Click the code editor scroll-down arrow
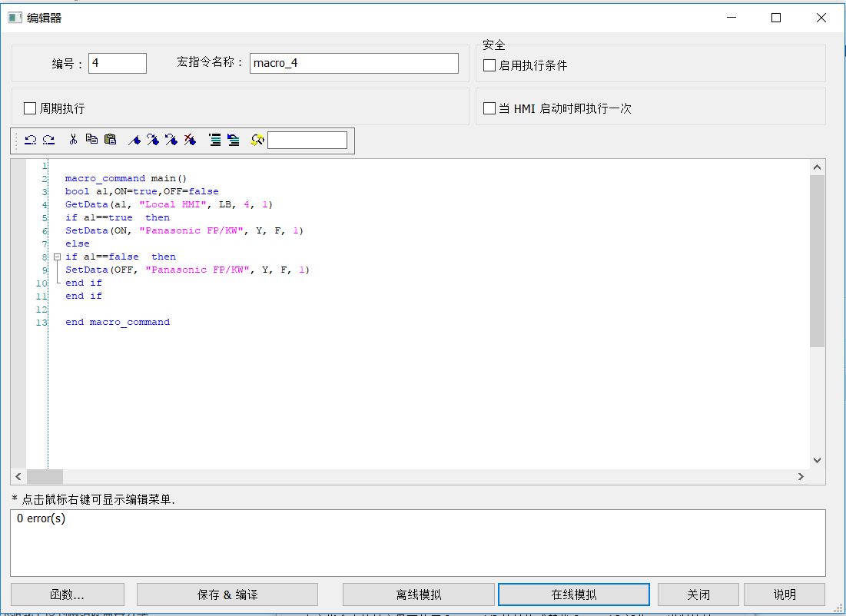 817,460
